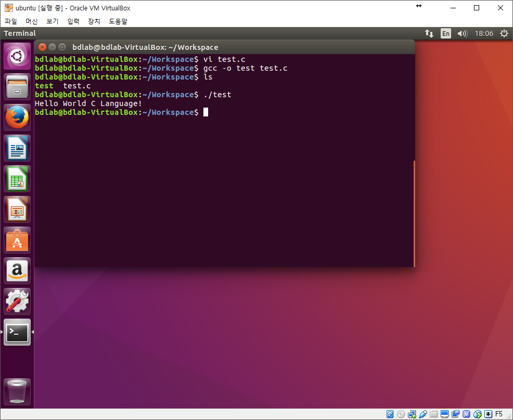Open the network connections indicator

[429, 33]
